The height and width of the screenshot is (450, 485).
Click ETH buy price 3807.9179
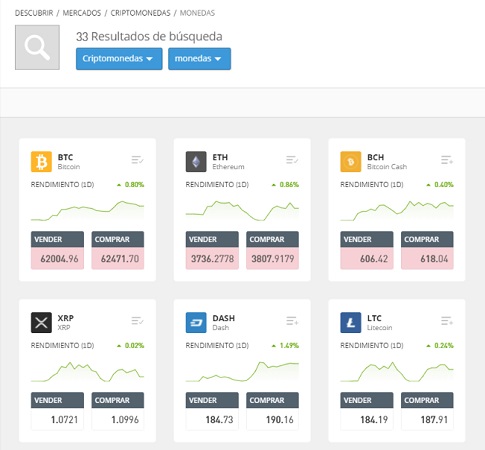click(273, 259)
